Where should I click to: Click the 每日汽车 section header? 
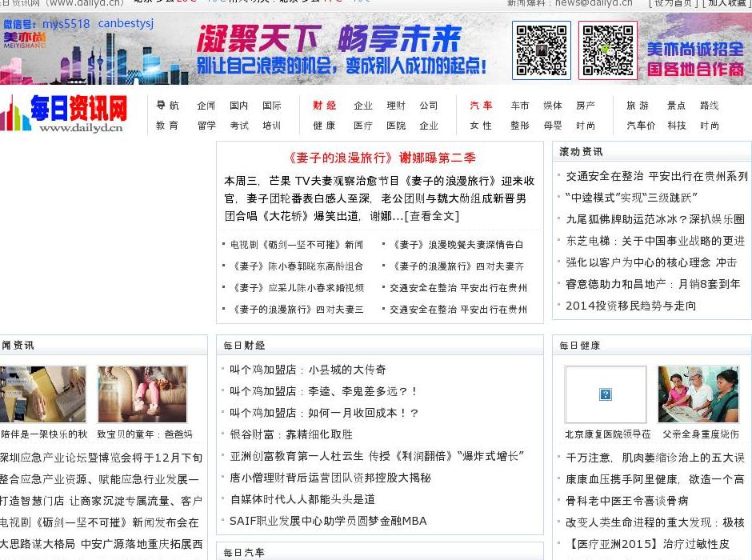tap(244, 552)
